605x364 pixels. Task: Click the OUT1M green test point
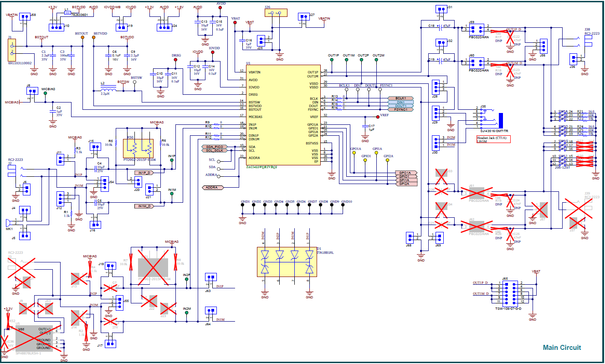point(347,60)
